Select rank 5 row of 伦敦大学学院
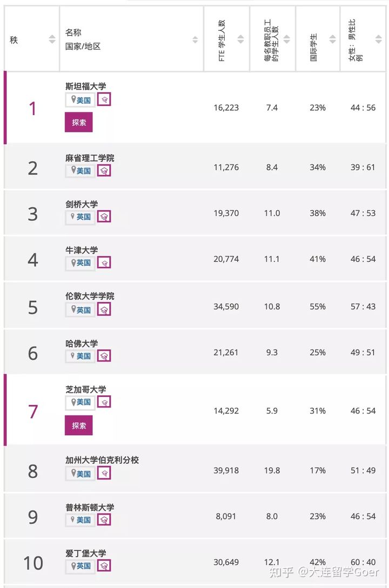This screenshot has height=588, width=389. click(195, 306)
